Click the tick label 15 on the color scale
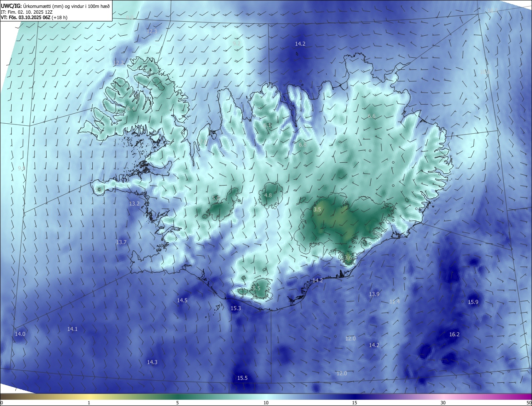This screenshot has height=406, width=532. click(355, 403)
